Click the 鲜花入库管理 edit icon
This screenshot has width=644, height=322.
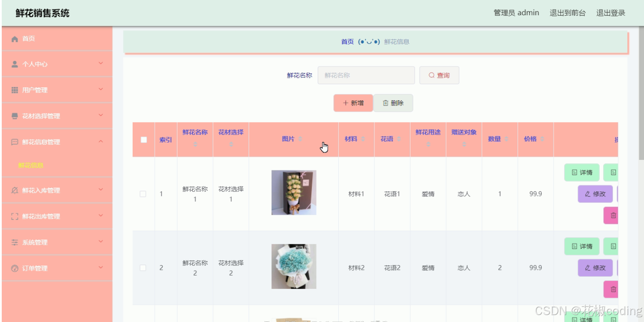14,190
